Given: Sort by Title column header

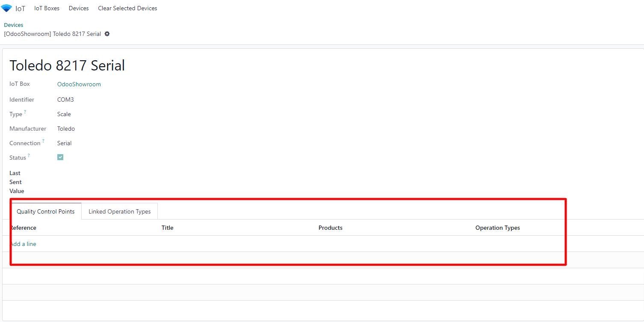Looking at the screenshot, I should [x=168, y=228].
